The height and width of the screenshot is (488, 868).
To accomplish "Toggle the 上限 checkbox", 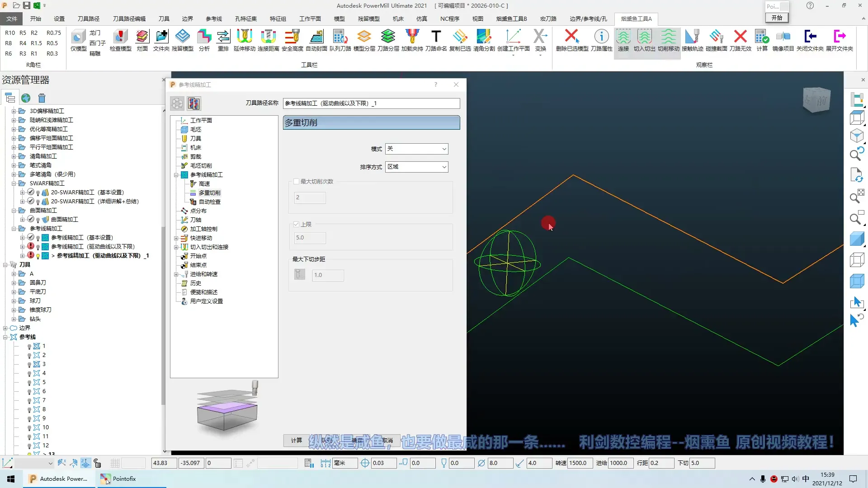I will pyautogui.click(x=297, y=224).
